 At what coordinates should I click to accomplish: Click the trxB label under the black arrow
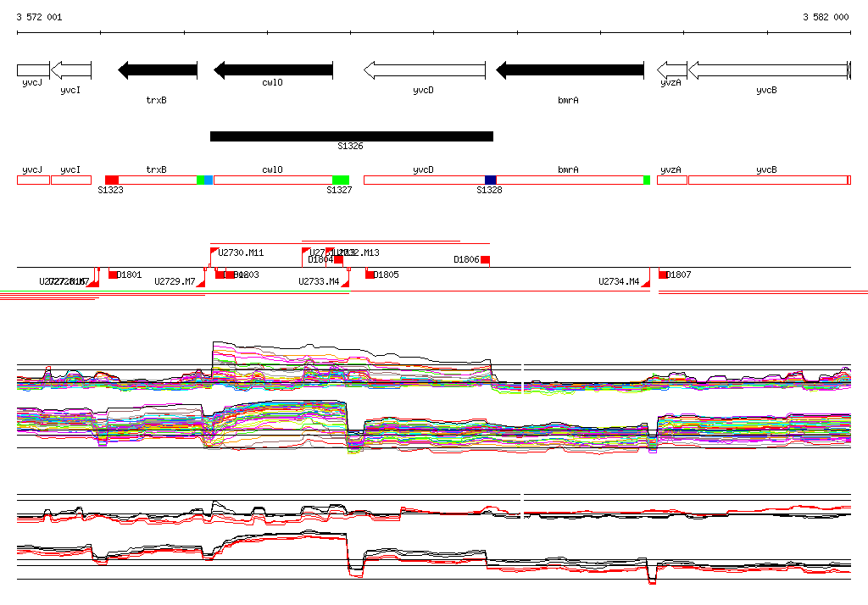tap(156, 100)
